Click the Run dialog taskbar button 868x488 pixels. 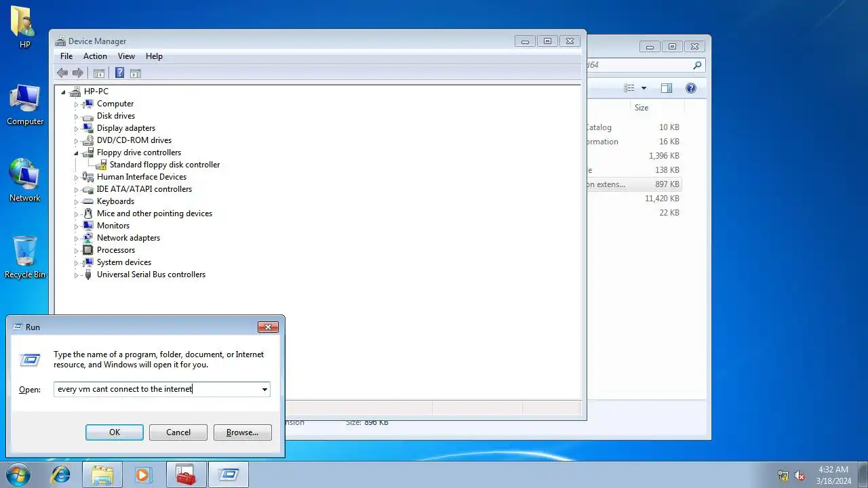[x=228, y=474]
